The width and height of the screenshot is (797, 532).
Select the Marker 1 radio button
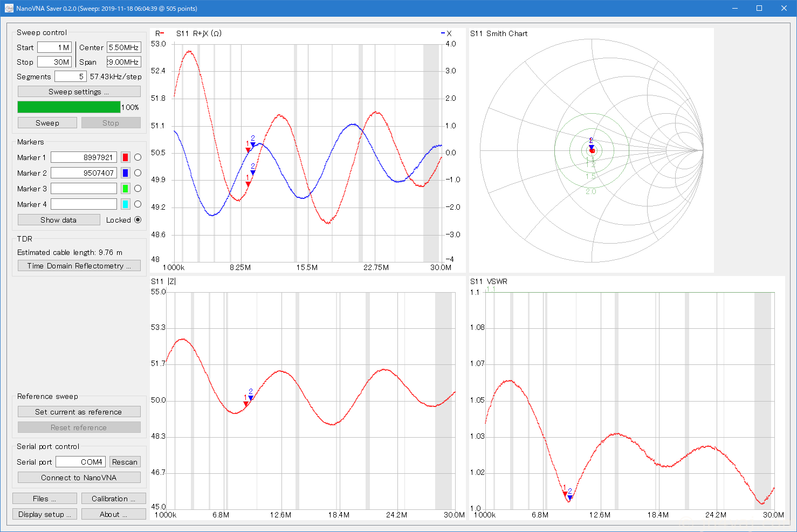click(x=138, y=157)
